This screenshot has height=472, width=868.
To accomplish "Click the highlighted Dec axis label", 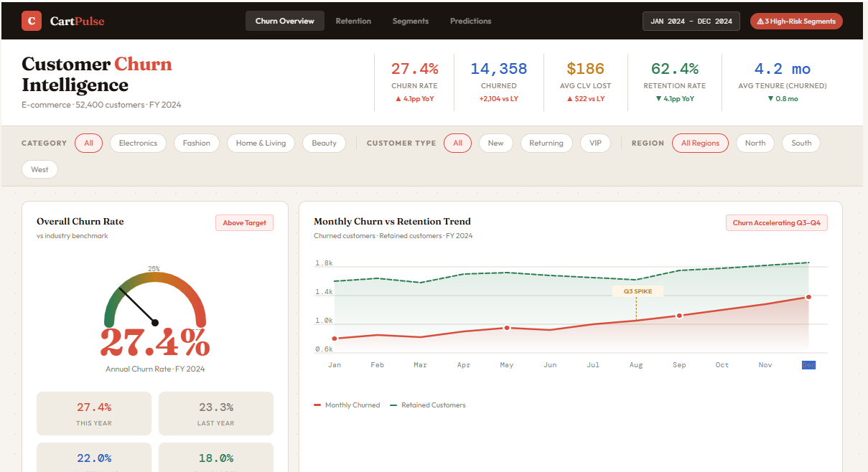I will (x=808, y=365).
